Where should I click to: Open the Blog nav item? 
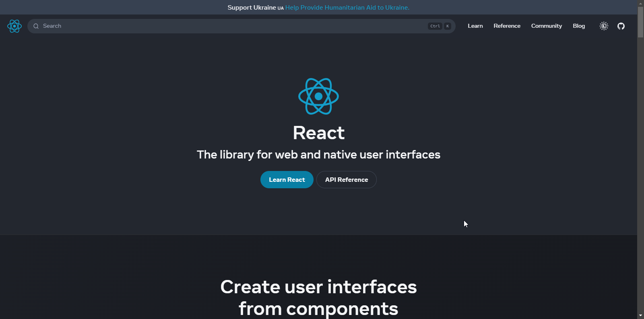pos(579,26)
